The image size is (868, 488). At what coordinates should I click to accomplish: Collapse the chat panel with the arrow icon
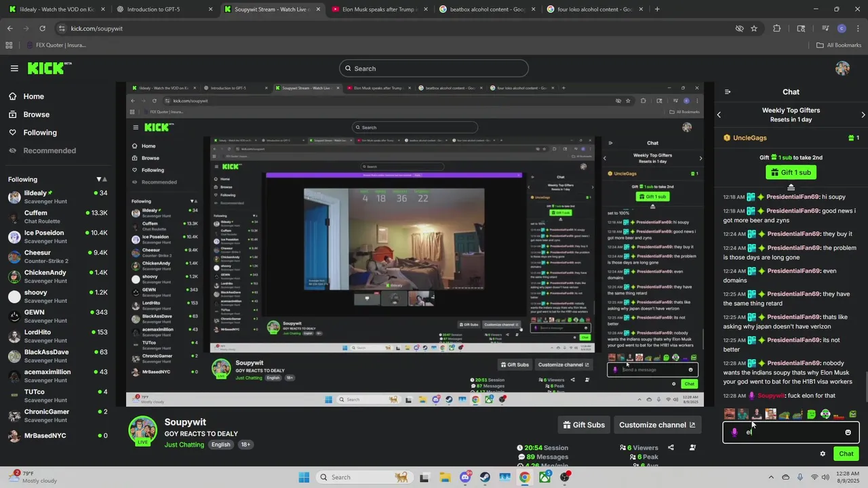[728, 92]
